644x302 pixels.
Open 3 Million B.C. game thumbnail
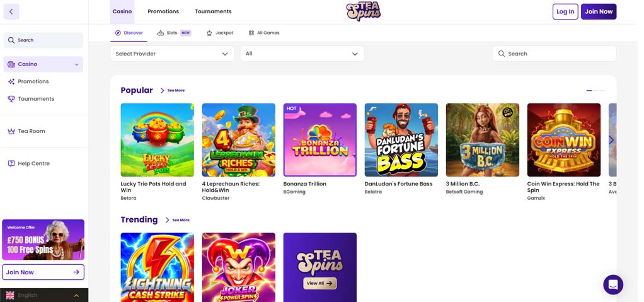[483, 140]
